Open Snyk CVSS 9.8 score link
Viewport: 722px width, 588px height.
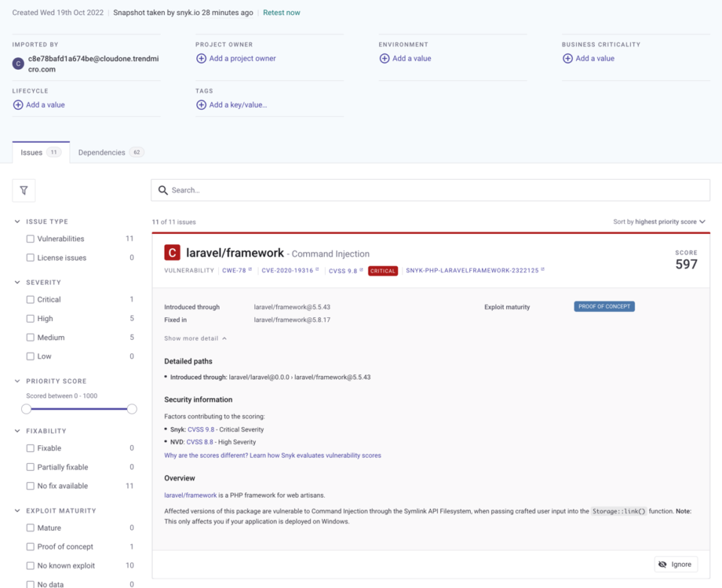tap(201, 429)
